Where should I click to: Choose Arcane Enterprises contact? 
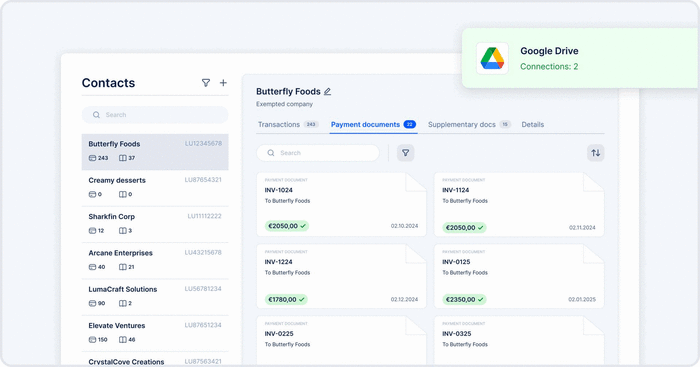[x=155, y=261]
